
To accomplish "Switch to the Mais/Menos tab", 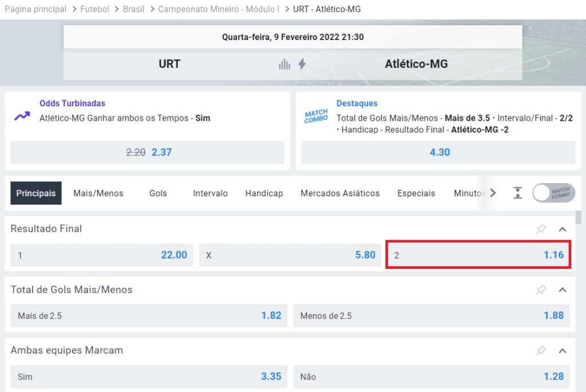I will click(98, 193).
